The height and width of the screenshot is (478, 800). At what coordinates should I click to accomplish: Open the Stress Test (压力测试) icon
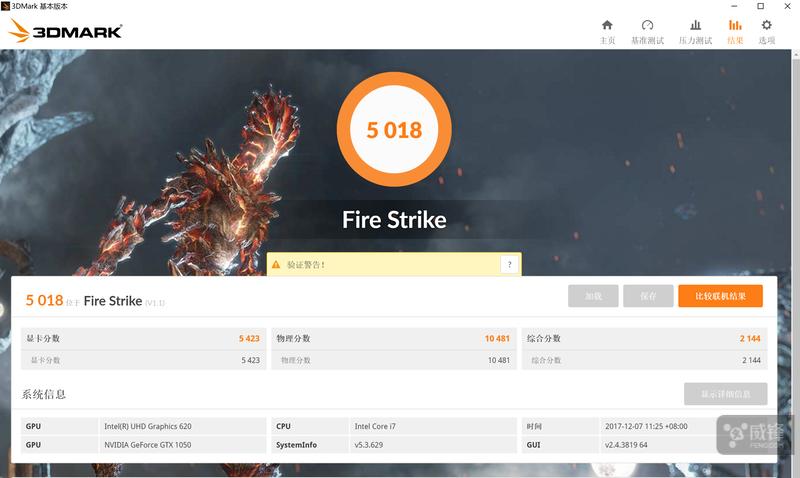[695, 25]
